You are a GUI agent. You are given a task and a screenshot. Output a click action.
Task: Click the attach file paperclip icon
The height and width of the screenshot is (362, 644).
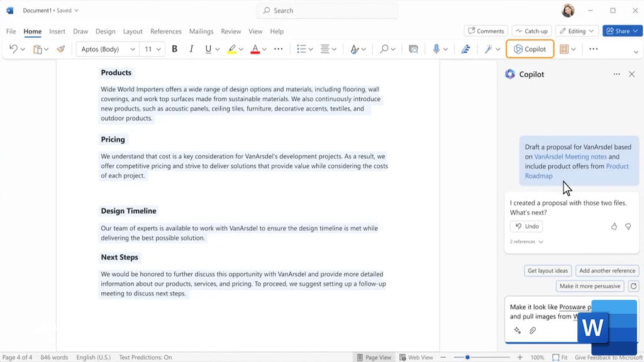533,331
